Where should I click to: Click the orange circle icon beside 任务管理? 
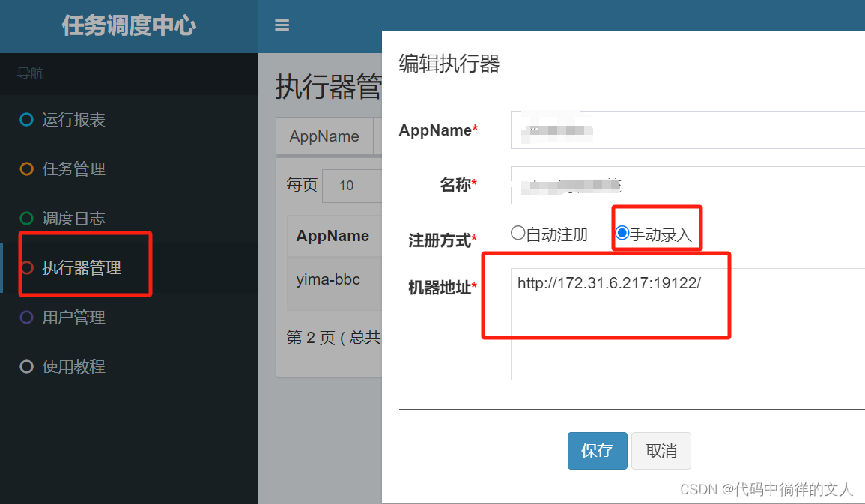(x=26, y=168)
